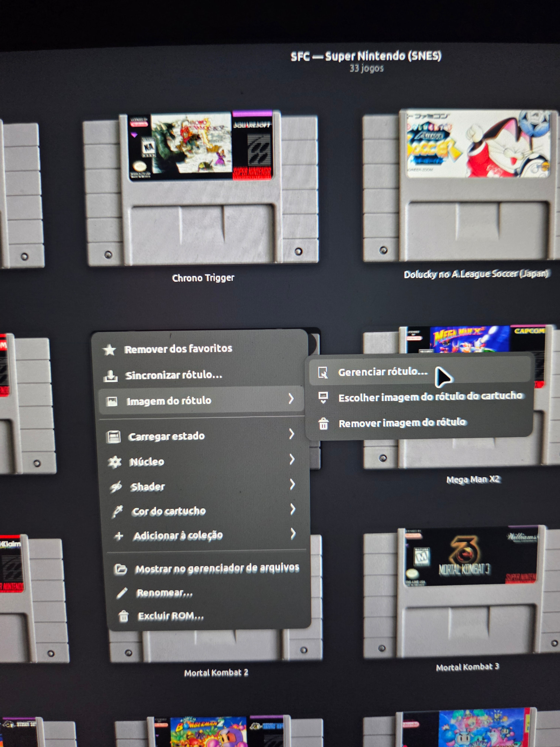The image size is (560, 747).
Task: Click the plus icon beside Adicionar à coleção
Action: [x=119, y=536]
